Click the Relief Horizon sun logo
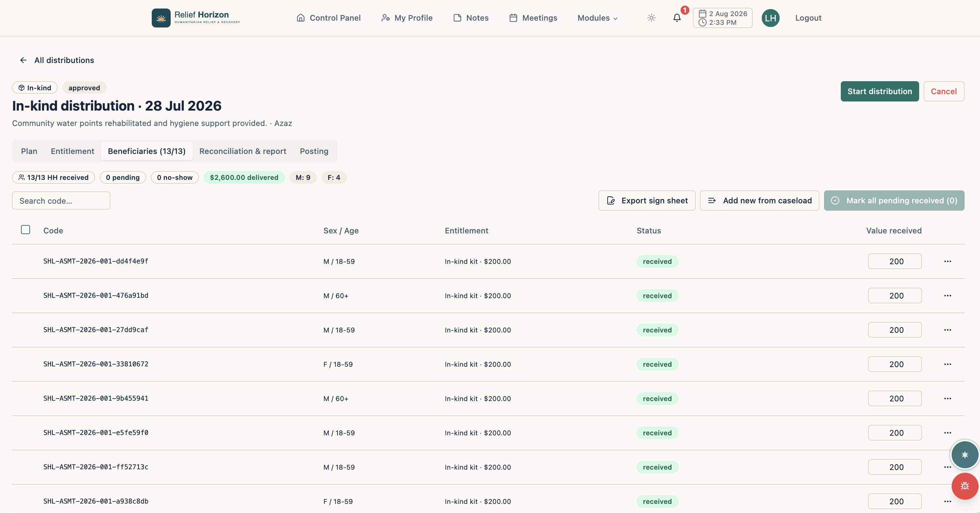Image resolution: width=980 pixels, height=513 pixels. pyautogui.click(x=161, y=18)
